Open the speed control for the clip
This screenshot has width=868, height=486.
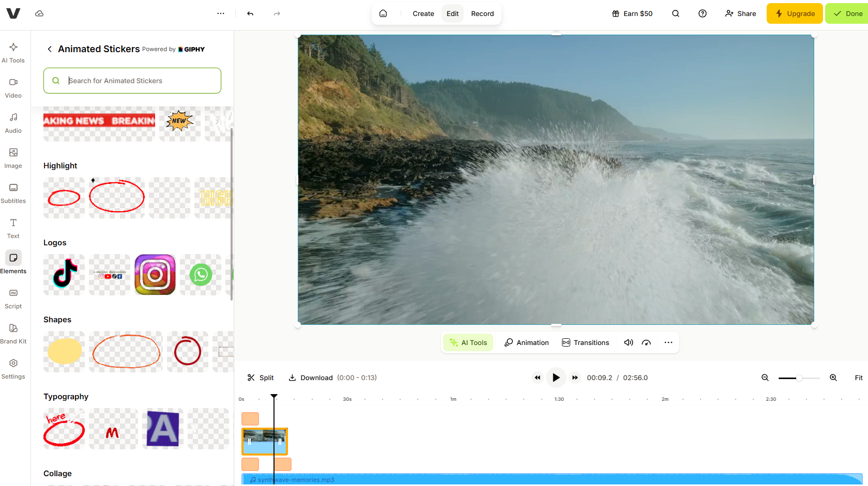646,342
